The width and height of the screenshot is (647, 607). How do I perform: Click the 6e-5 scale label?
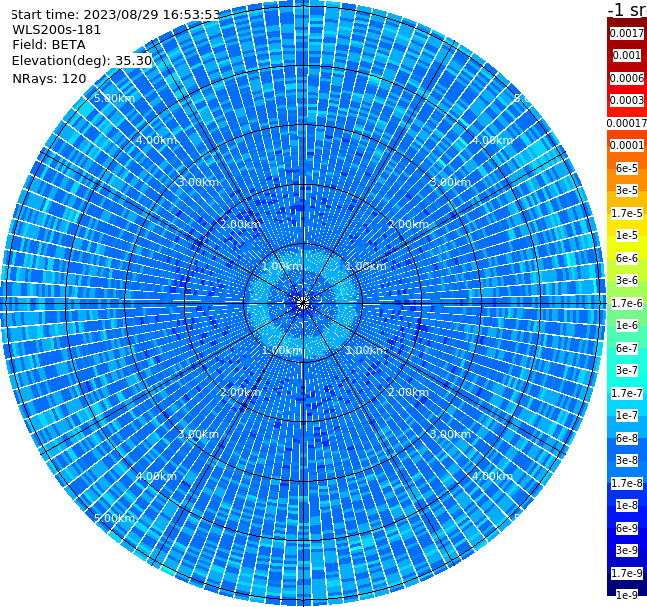point(627,168)
